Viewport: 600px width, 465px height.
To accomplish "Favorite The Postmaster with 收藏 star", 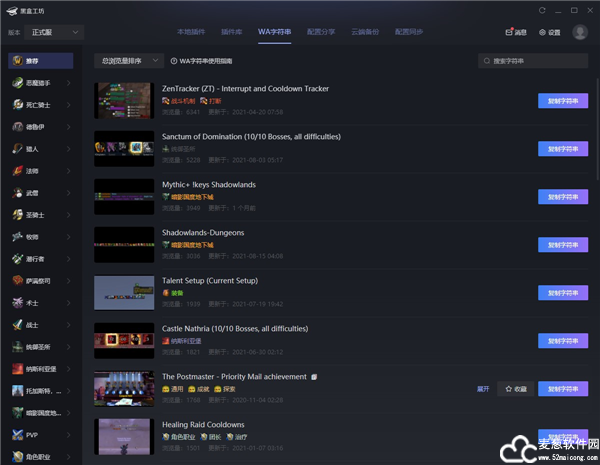I will pyautogui.click(x=515, y=388).
